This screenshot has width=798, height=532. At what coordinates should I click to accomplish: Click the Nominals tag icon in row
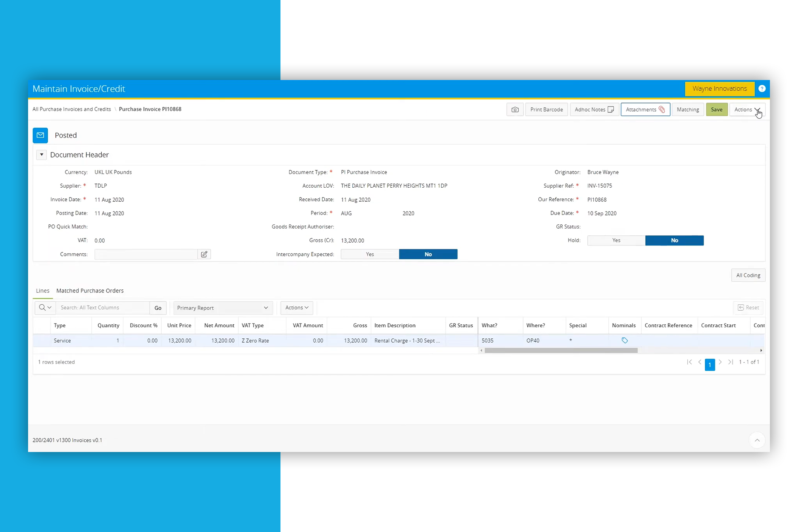click(624, 340)
